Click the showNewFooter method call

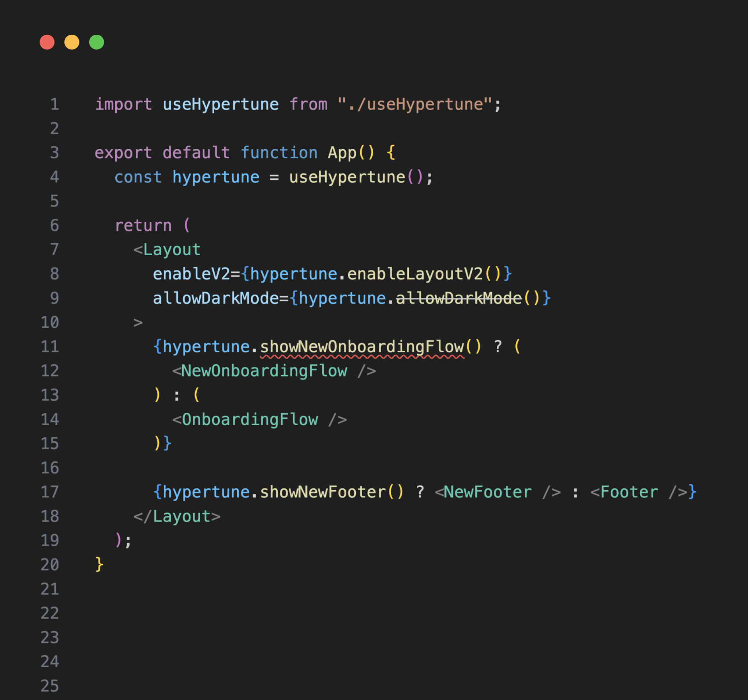[323, 492]
